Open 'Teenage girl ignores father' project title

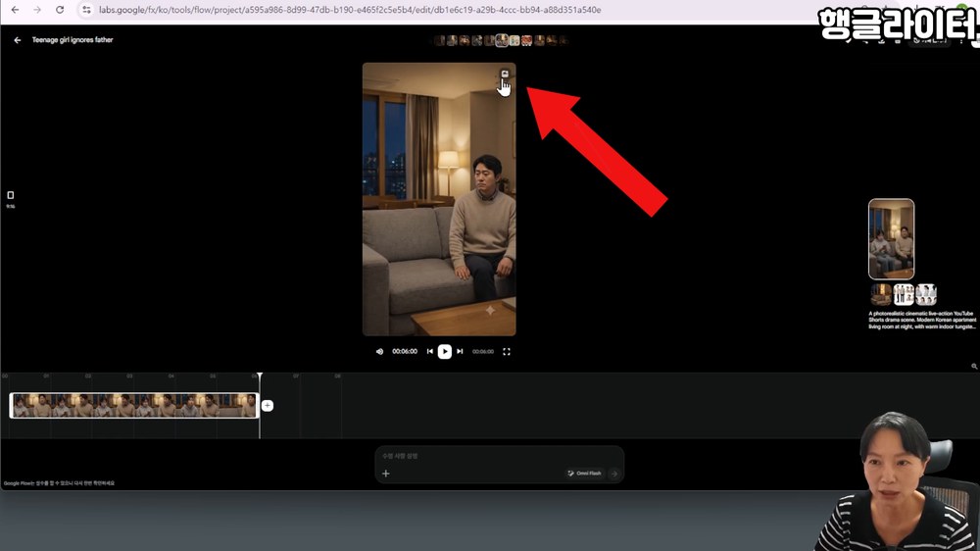click(x=73, y=40)
